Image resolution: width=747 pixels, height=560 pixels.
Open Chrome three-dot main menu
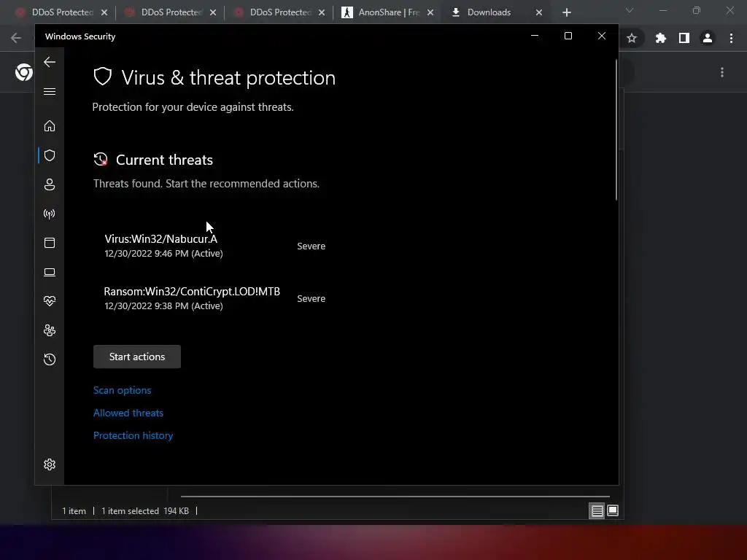pos(731,38)
